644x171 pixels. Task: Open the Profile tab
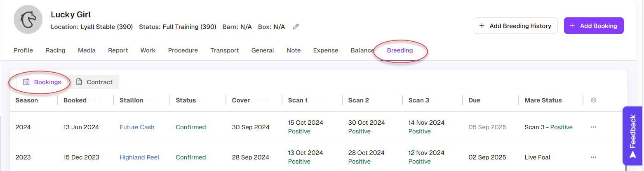coord(23,50)
